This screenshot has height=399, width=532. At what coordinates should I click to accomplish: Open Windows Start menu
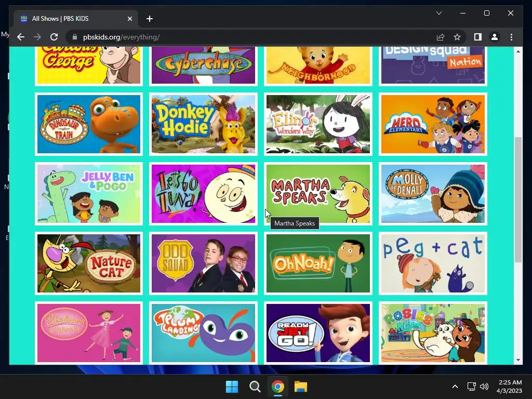coord(232,387)
